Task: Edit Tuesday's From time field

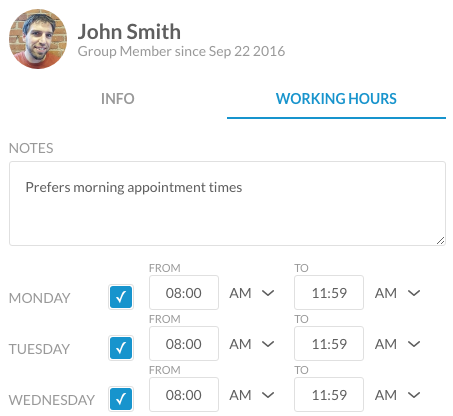Action: [x=184, y=344]
